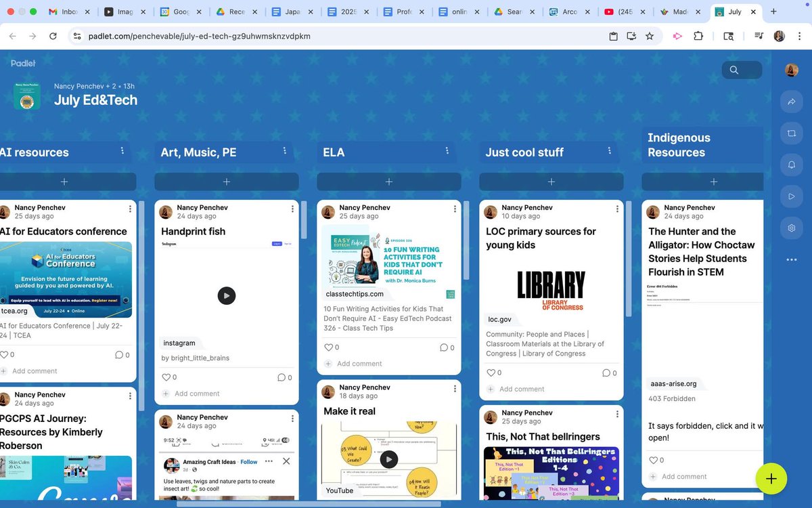Click the green add post plus button
The width and height of the screenshot is (812, 508).
[x=771, y=479]
